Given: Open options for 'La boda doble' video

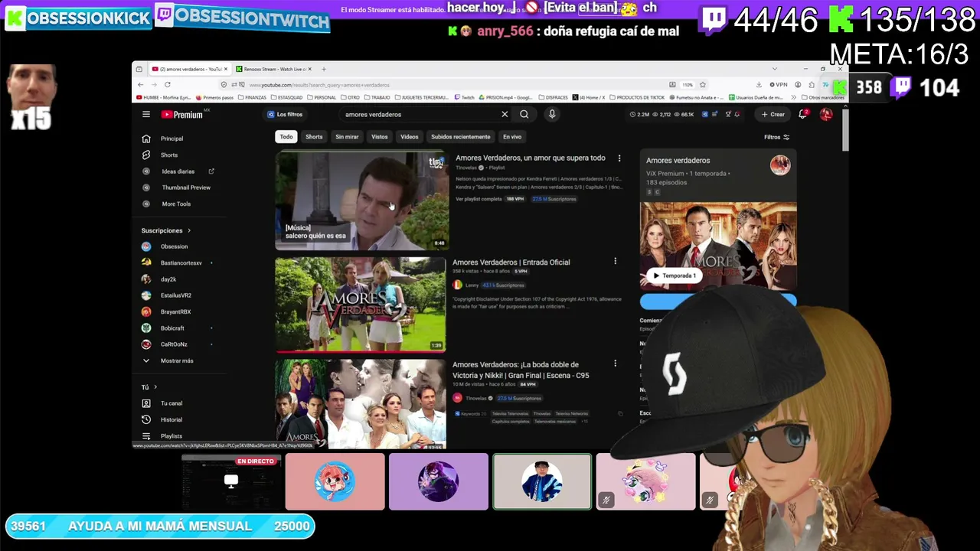Looking at the screenshot, I should pyautogui.click(x=615, y=364).
